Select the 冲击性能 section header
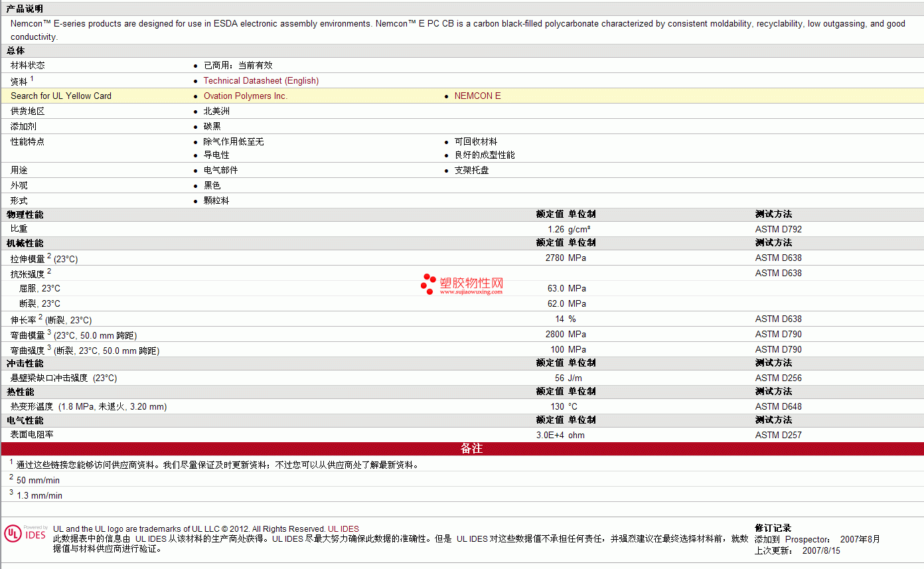 pos(25,363)
